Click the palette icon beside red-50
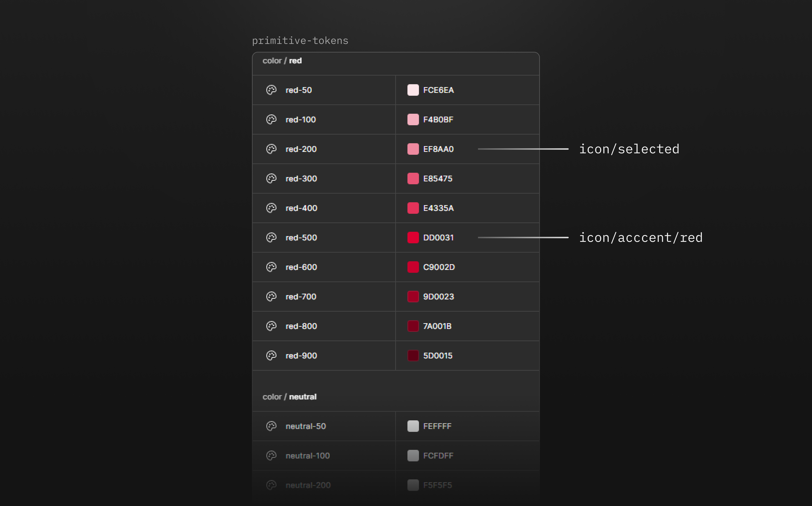Viewport: 812px width, 506px height. click(271, 90)
